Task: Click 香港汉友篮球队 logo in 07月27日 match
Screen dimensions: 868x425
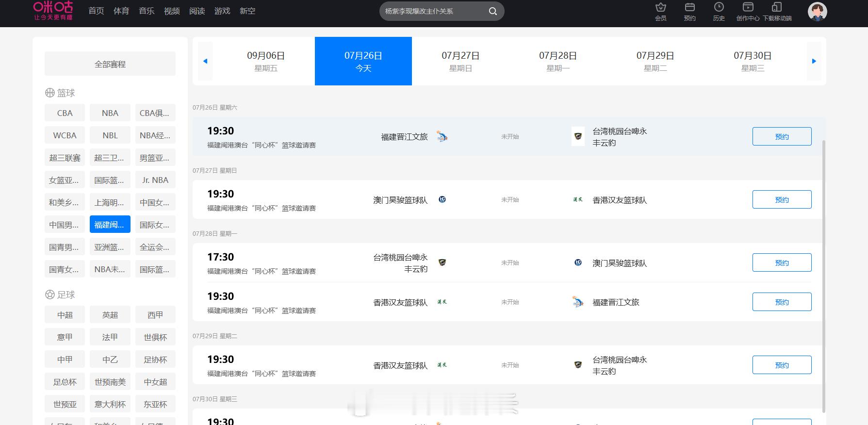Action: 578,199
